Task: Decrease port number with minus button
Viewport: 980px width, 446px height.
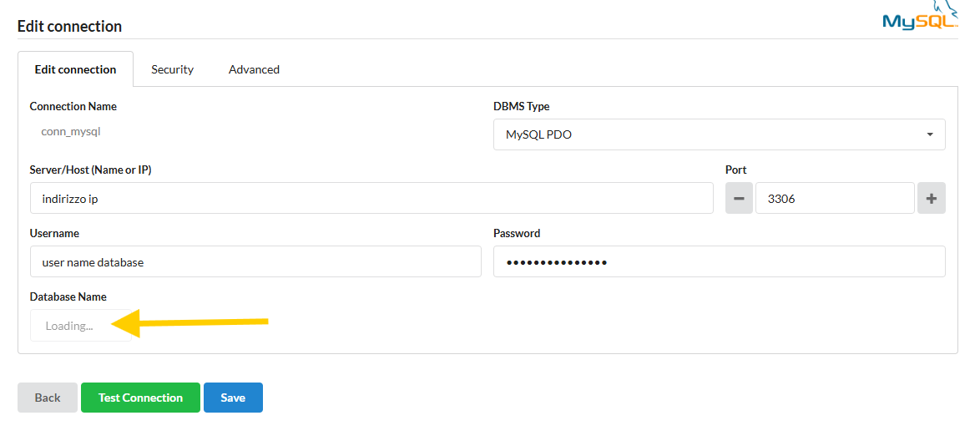Action: point(739,198)
